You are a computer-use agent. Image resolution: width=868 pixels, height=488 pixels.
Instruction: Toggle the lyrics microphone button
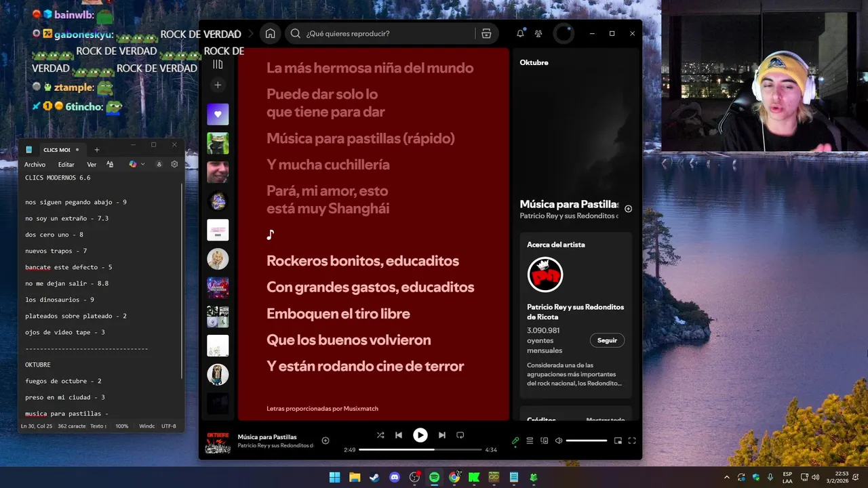pyautogui.click(x=515, y=441)
